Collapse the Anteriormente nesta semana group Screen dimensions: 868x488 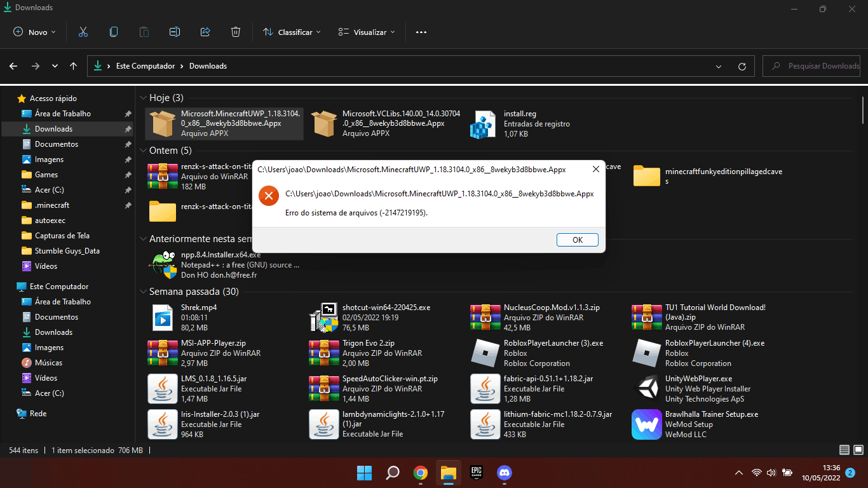tap(144, 239)
